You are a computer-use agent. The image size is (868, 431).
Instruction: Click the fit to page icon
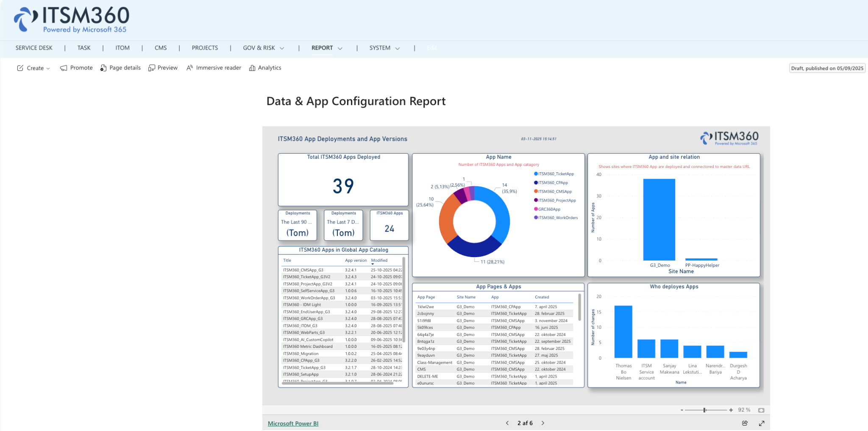[x=761, y=410]
